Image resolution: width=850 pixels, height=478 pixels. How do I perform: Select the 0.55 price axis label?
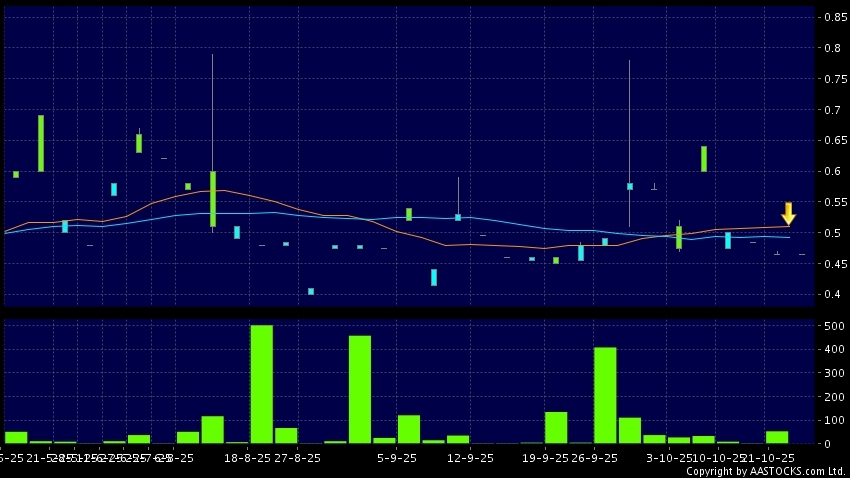point(832,202)
